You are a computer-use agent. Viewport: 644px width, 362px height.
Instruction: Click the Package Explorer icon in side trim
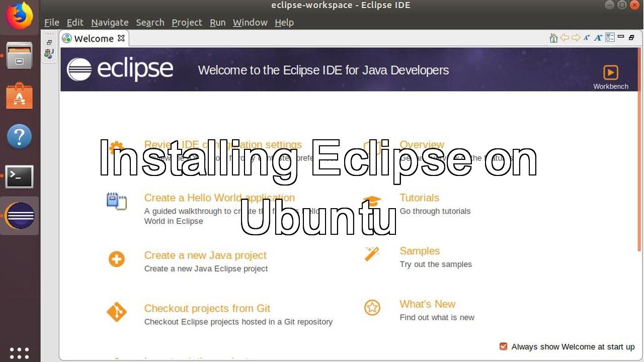(x=49, y=54)
